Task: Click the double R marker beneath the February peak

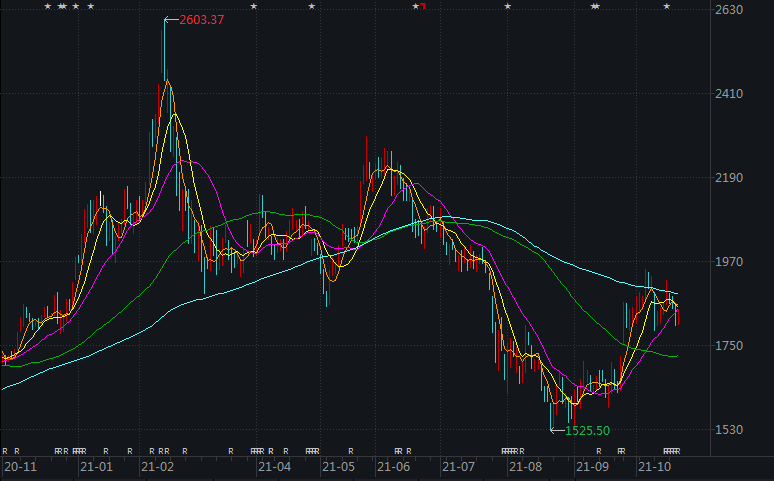Action: pos(164,451)
